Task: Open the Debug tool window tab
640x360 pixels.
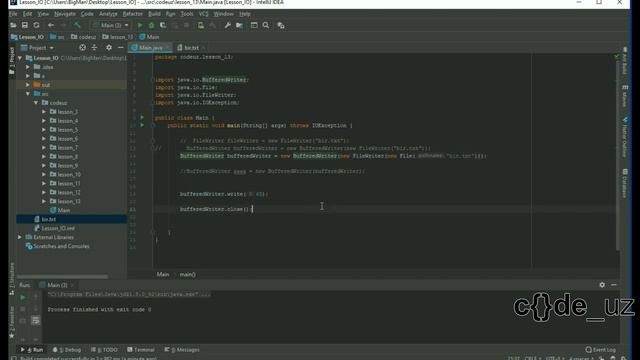Action: [67, 350]
